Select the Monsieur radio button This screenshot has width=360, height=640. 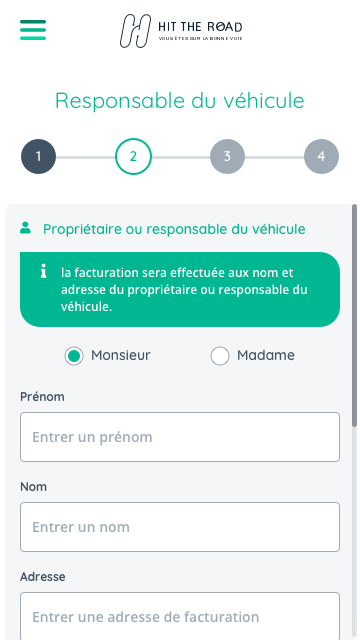coord(74,356)
